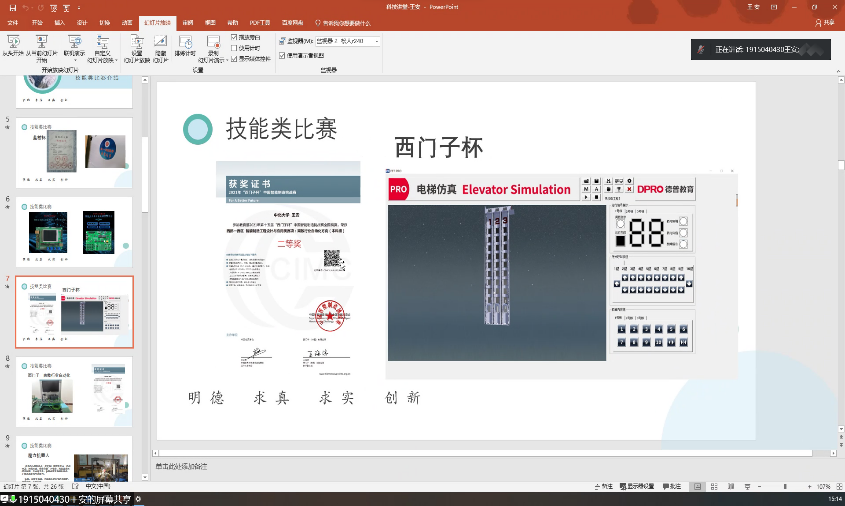Click thumbnail pane scroll down arrow
This screenshot has height=506, width=845.
145,477
